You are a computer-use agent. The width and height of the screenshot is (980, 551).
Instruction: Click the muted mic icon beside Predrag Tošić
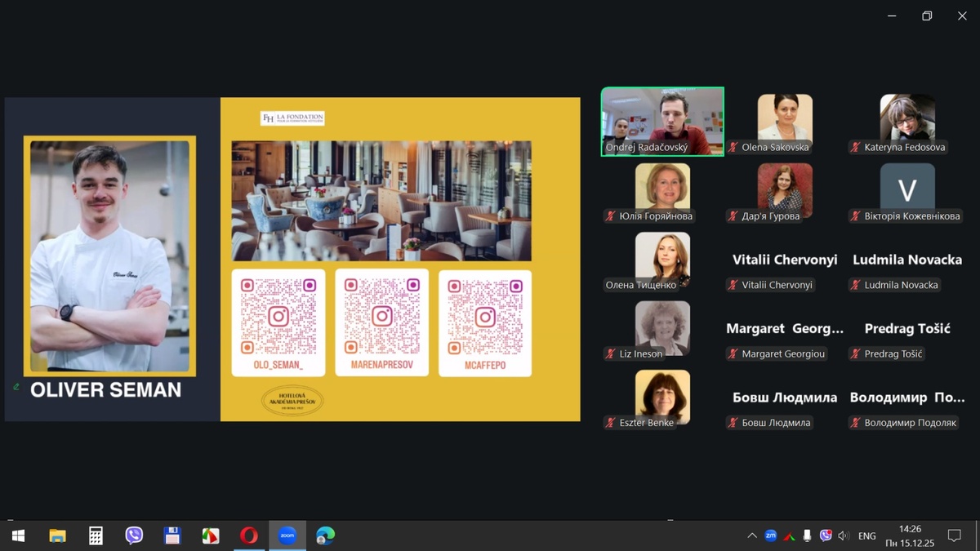[855, 353]
